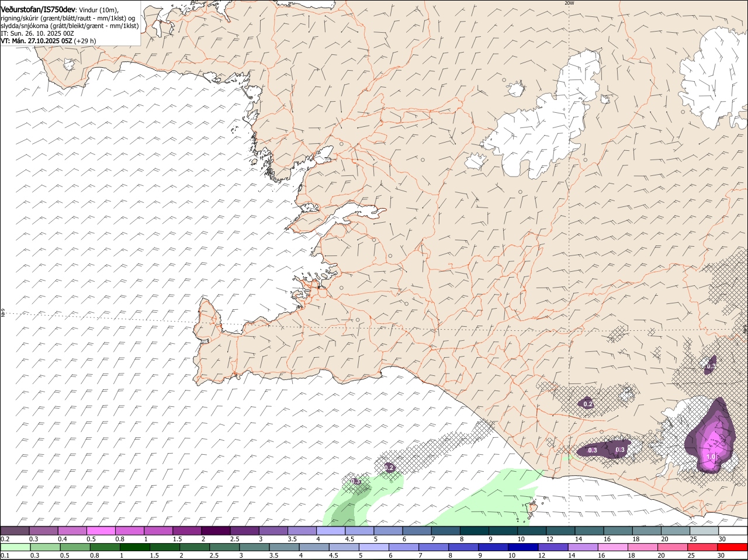Select upper legend white swatch above 30
This screenshot has width=748, height=560.
click(733, 531)
